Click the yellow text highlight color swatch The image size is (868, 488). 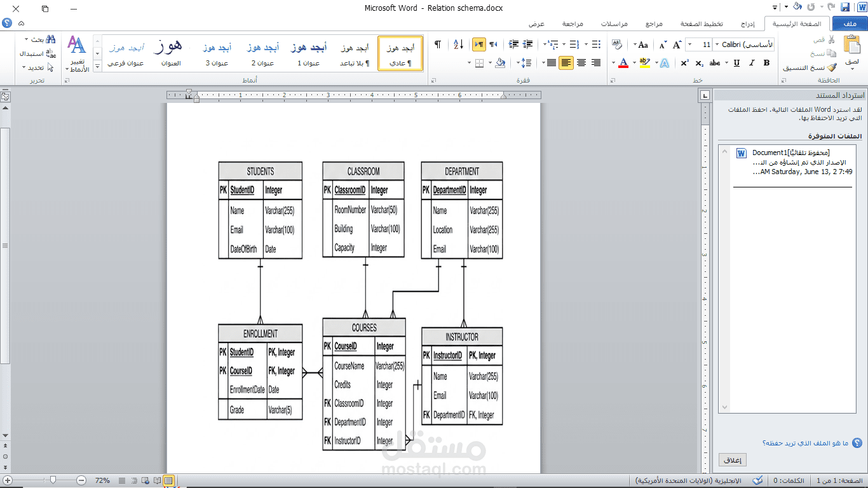tap(645, 63)
